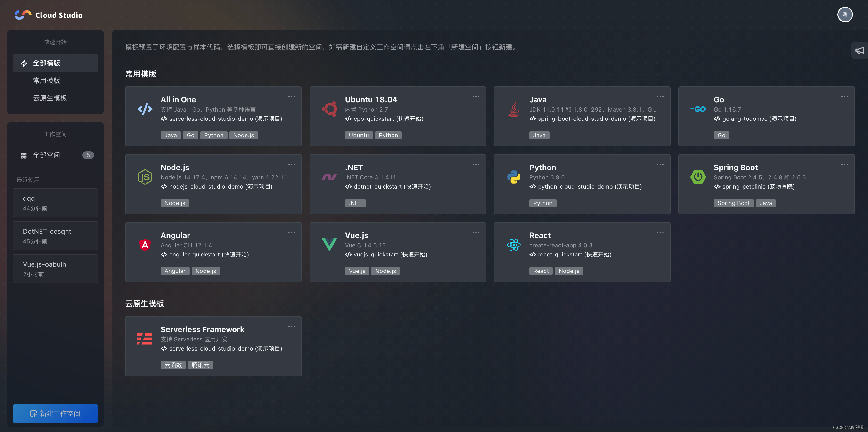Click the megaphone announcement icon
This screenshot has height=432, width=868.
859,50
